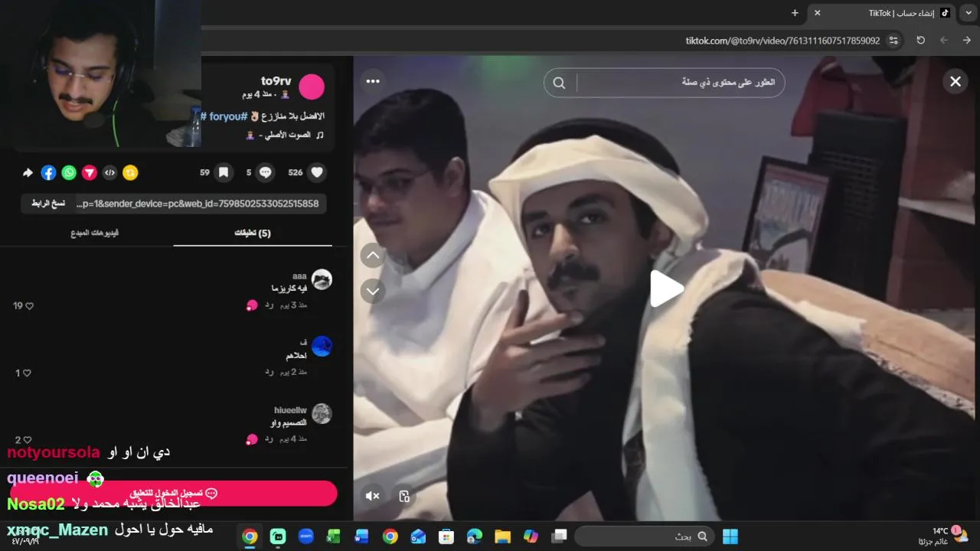This screenshot has width=980, height=551.
Task: Click the taskbar search box بحث
Action: (x=643, y=536)
